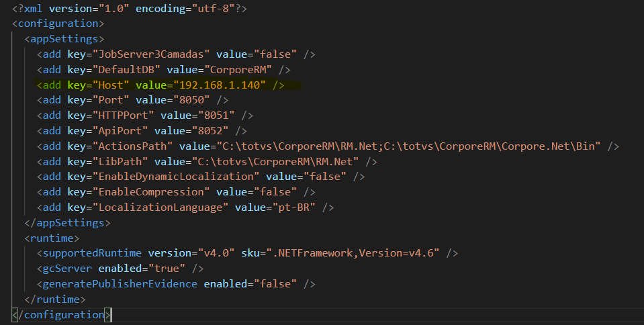Click the opening runtime tag
Screen dimensions: 644x325
[x=52, y=238]
